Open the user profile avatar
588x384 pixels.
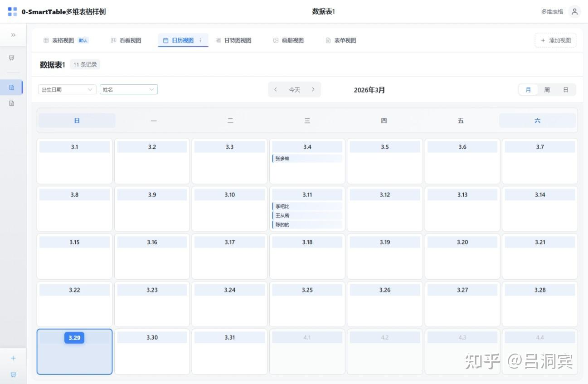(574, 12)
